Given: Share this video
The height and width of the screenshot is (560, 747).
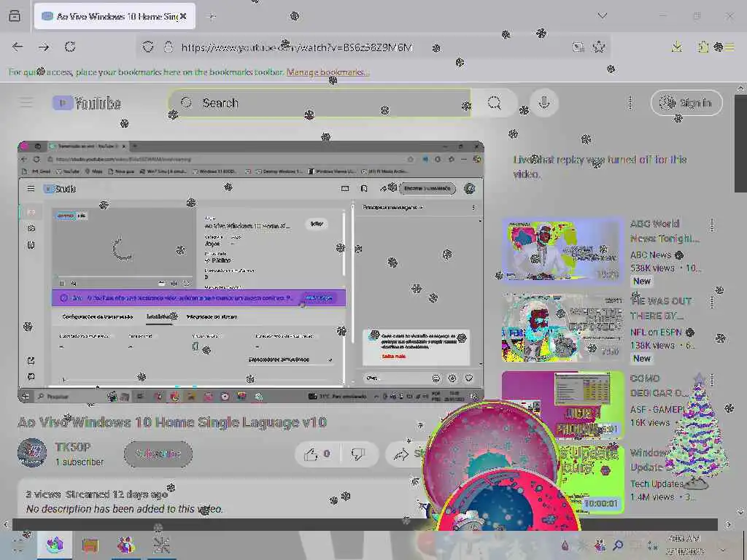Looking at the screenshot, I should click(x=406, y=454).
